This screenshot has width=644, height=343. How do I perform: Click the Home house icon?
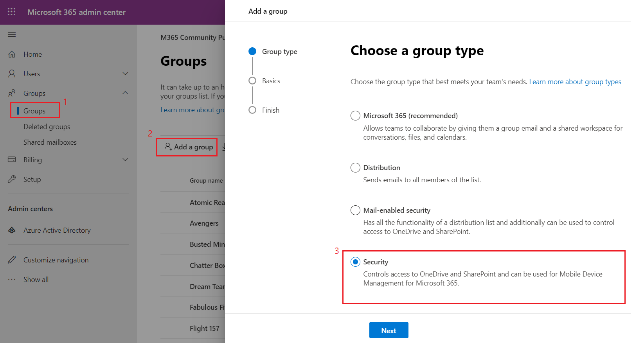point(12,54)
